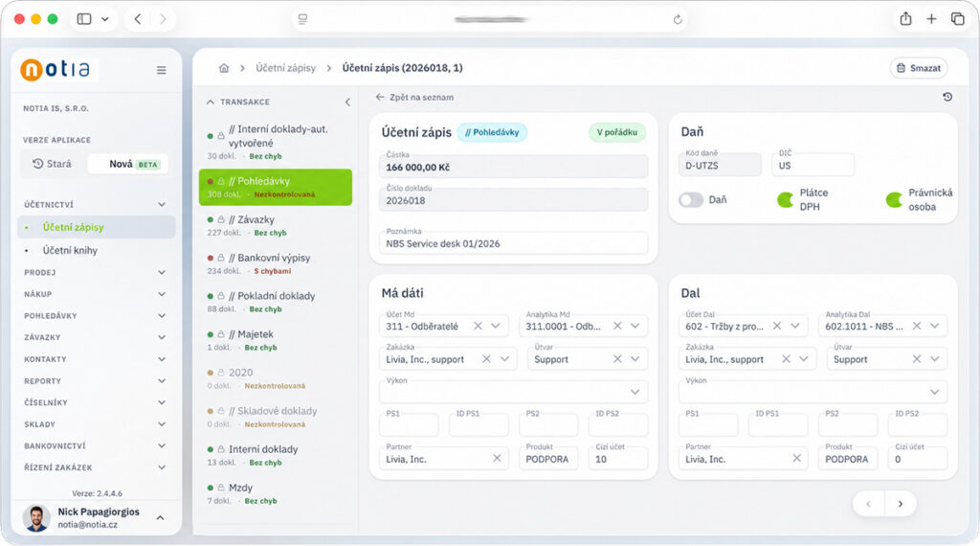Viewport: 980px width, 546px height.
Task: Clear the Má dáti Útvar Support value
Action: pyautogui.click(x=617, y=359)
